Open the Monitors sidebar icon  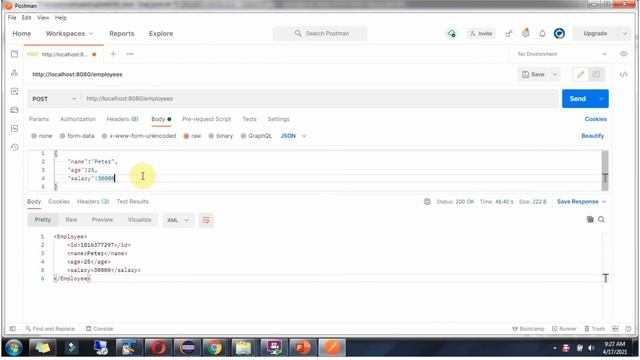(x=14, y=129)
